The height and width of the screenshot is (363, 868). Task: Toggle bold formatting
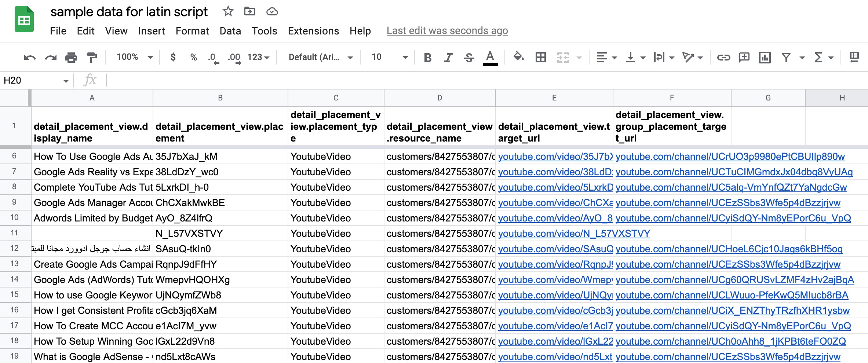tap(427, 57)
